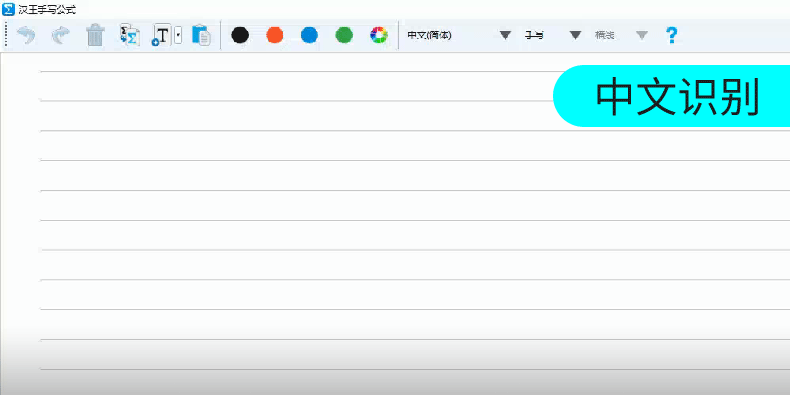Expand the small arrow beside the T tool

[x=178, y=35]
